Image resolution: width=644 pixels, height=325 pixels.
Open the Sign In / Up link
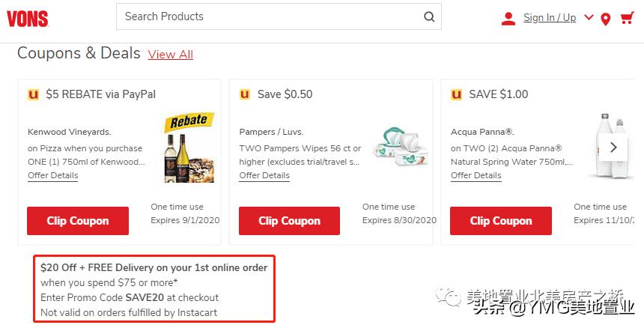pyautogui.click(x=550, y=18)
